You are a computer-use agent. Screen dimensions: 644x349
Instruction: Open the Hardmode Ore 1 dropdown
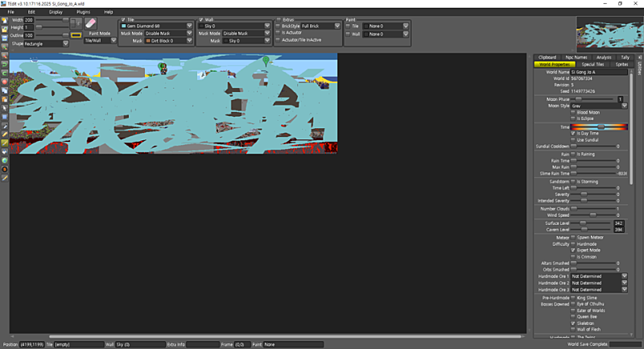tap(599, 276)
